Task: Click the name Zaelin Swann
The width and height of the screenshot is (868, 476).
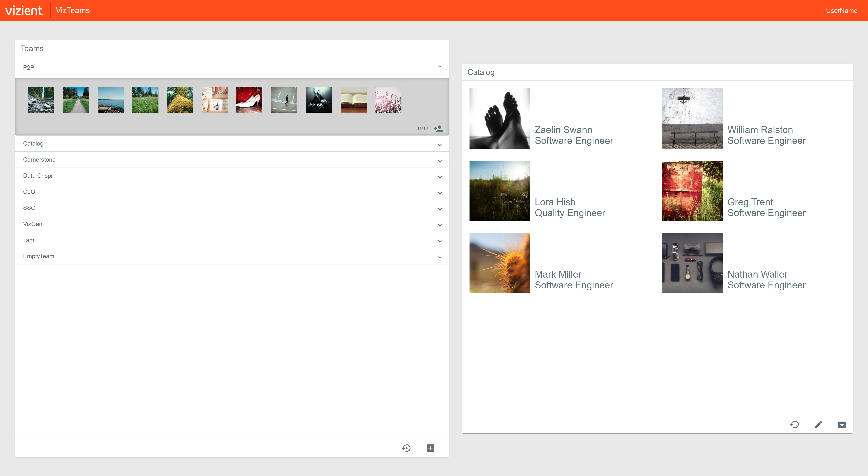Action: [x=563, y=130]
